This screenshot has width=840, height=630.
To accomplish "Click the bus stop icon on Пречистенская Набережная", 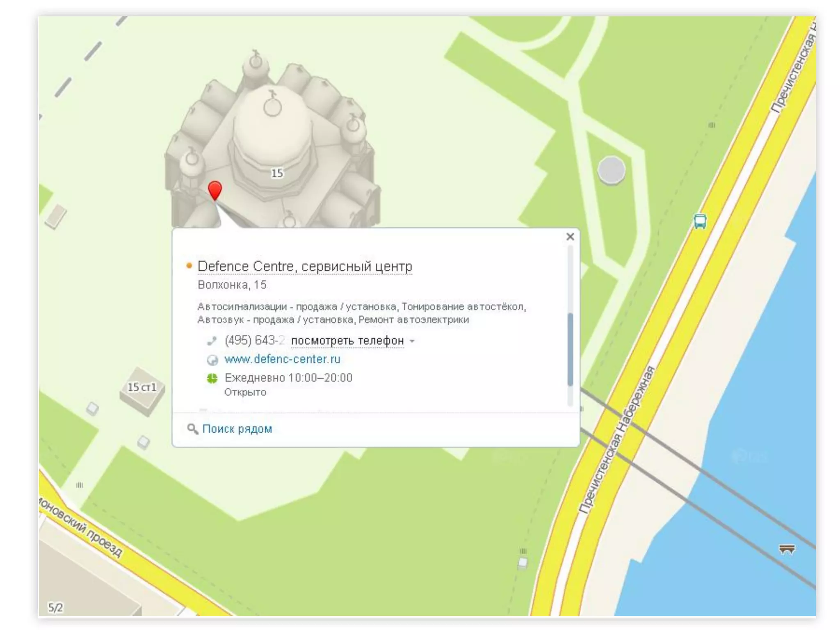I will pos(700,221).
